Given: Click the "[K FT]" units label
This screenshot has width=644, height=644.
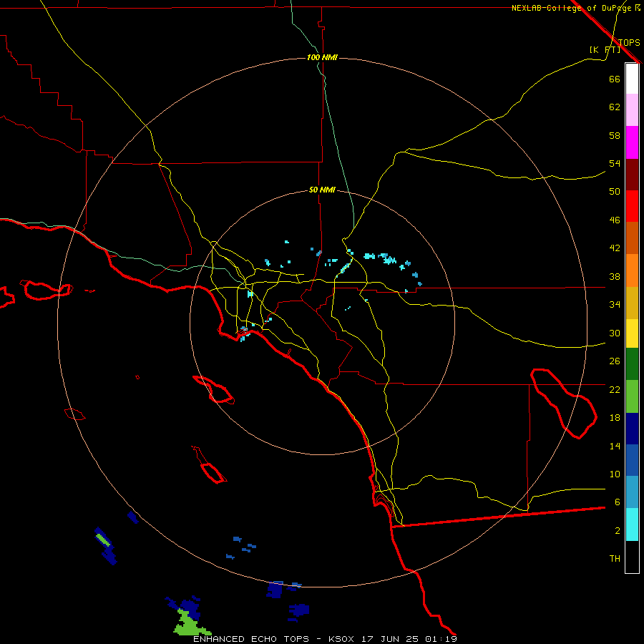Looking at the screenshot, I should tap(605, 50).
